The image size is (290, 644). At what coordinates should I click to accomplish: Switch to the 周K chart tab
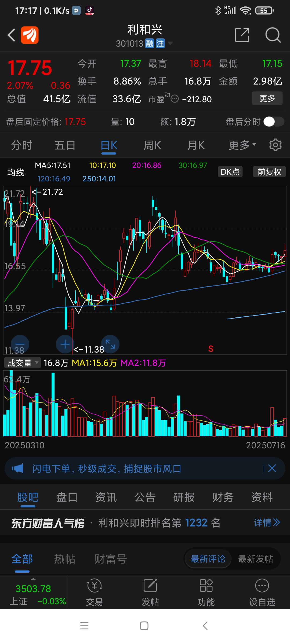152,145
